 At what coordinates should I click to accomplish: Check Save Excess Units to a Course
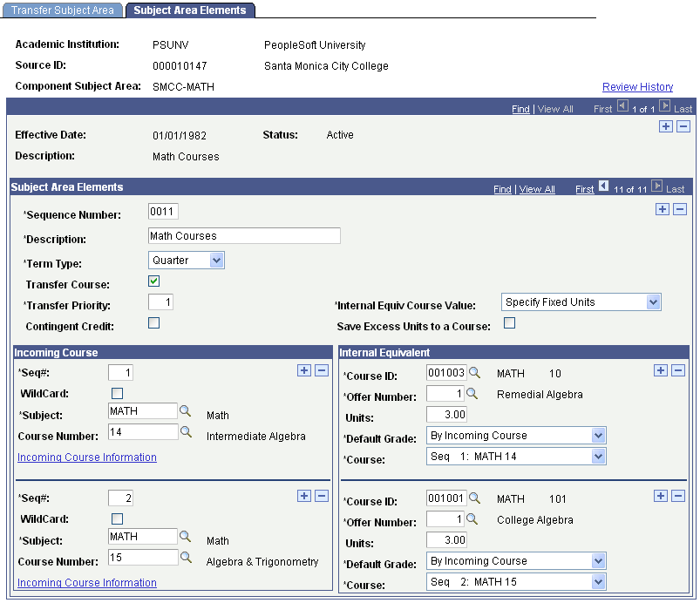pyautogui.click(x=509, y=323)
